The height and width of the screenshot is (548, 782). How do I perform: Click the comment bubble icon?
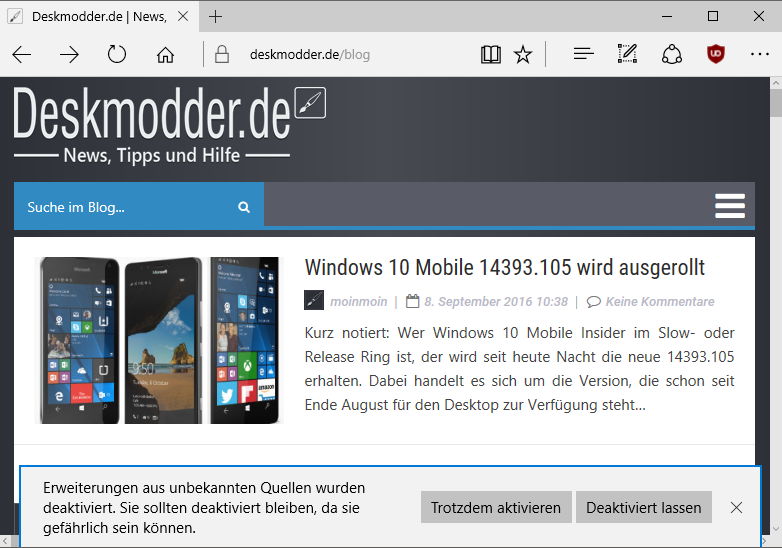coord(593,302)
